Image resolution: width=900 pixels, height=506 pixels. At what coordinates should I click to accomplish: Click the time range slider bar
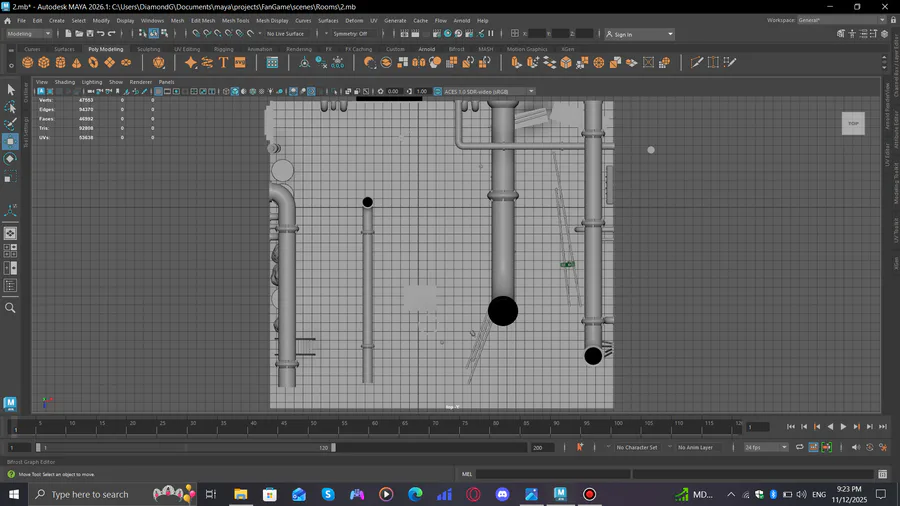click(x=185, y=447)
